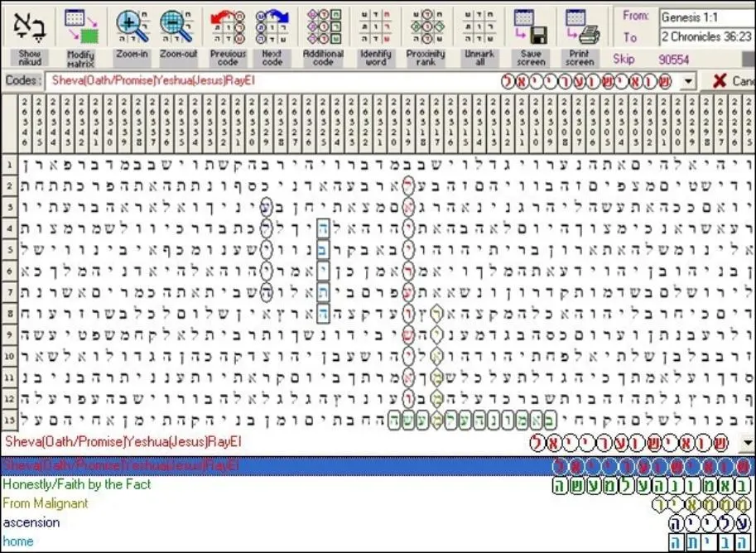Click the To field showing 2 Chronicles
Image resolution: width=756 pixels, height=553 pixels.
tap(707, 36)
